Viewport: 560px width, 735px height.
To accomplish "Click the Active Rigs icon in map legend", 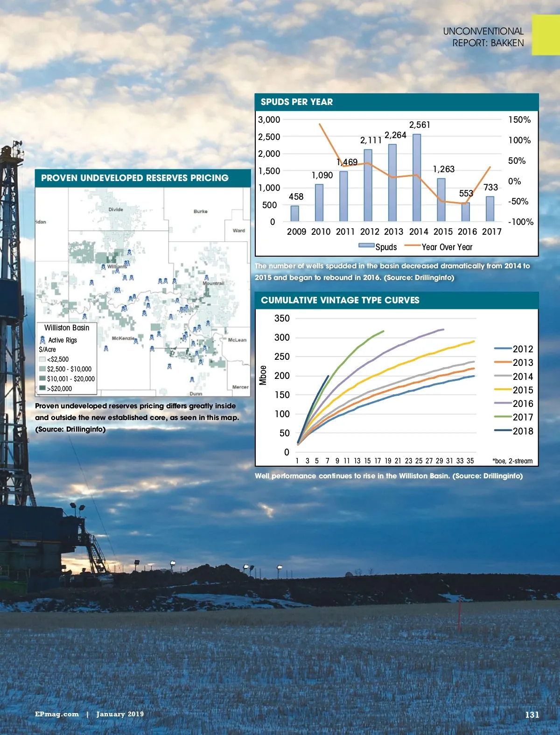I will tap(42, 340).
